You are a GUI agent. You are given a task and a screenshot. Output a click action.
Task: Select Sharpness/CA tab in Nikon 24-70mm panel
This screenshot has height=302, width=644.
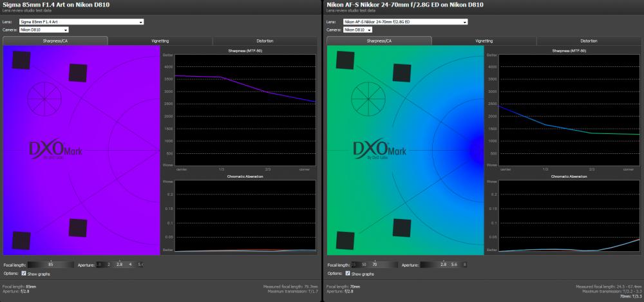[x=379, y=41]
